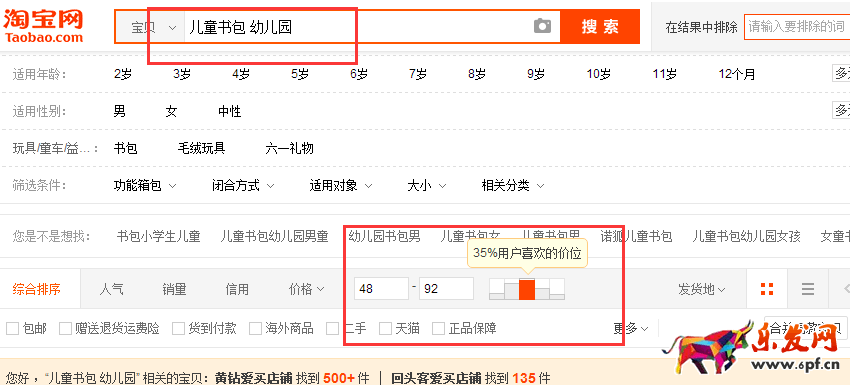Check the 赠送退货运费险 checkbox

coord(66,328)
